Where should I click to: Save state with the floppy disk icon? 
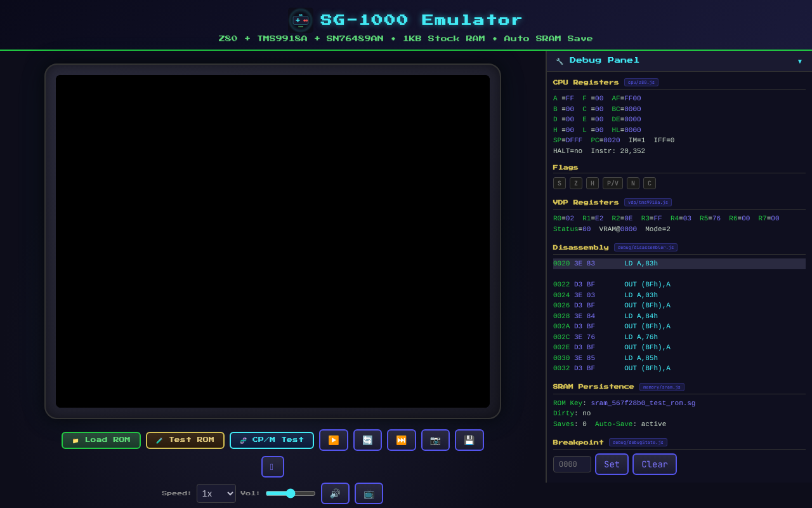[x=469, y=440]
